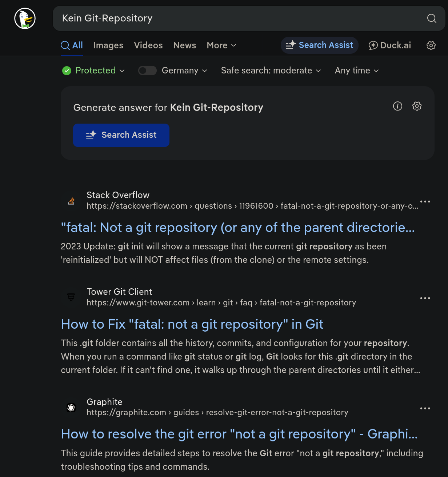Screen dimensions: 448x477
Task: Open the Tower Git Client result options menu
Action: (425, 298)
